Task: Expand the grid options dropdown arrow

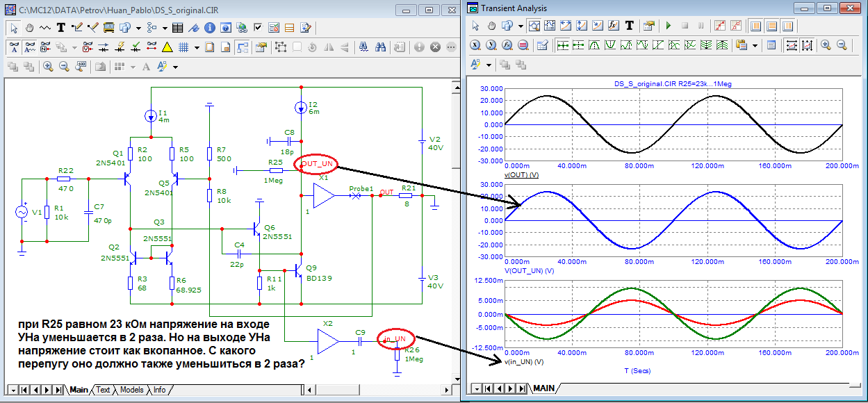Action: pyautogui.click(x=197, y=47)
